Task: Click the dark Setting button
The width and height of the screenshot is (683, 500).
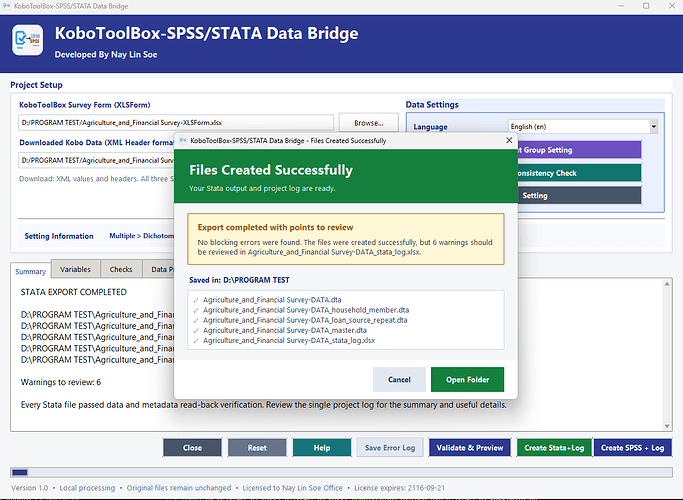Action: pos(579,196)
